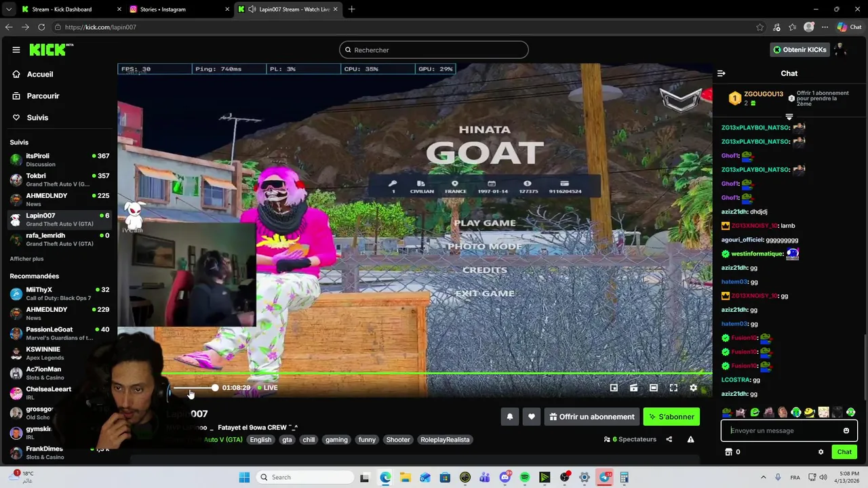Switch to Stories Instagram tab
868x488 pixels.
(179, 9)
